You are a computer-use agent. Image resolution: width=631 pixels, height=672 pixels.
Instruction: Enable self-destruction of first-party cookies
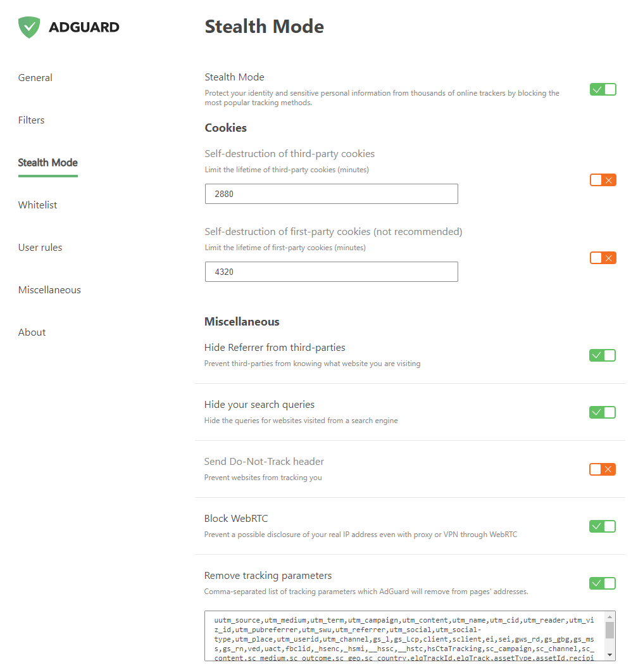(603, 258)
